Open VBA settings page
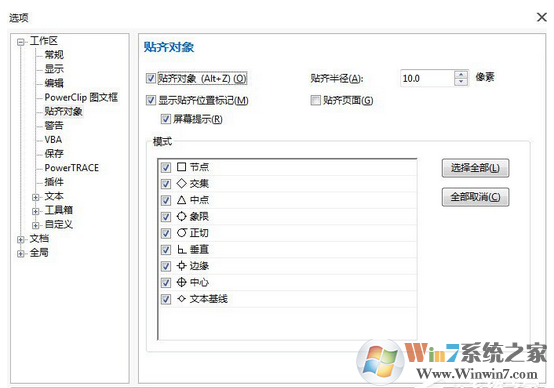 point(53,140)
